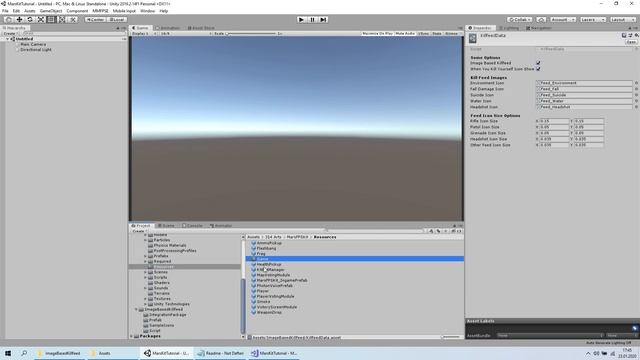Screen dimensions: 640x360
Task: Toggle When You Kill Yourself Icon Show checkbox
Action: coord(538,69)
